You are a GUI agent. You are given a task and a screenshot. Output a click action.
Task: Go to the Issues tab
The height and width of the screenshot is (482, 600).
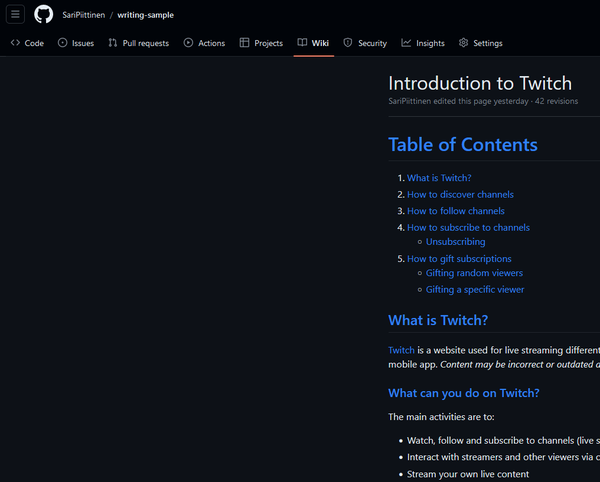[76, 43]
